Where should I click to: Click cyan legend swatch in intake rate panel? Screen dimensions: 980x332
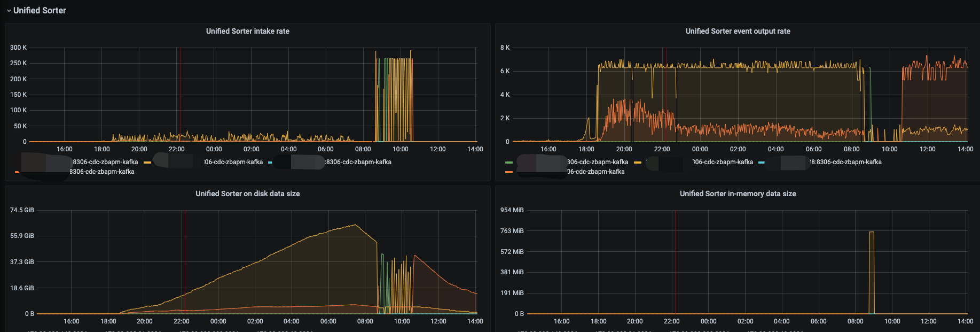(270, 163)
